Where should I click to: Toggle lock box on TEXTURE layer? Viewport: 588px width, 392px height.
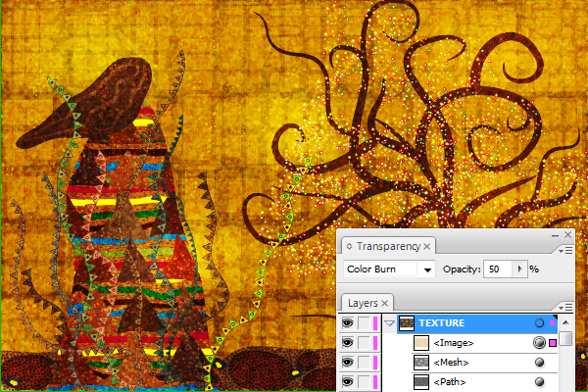coord(364,323)
